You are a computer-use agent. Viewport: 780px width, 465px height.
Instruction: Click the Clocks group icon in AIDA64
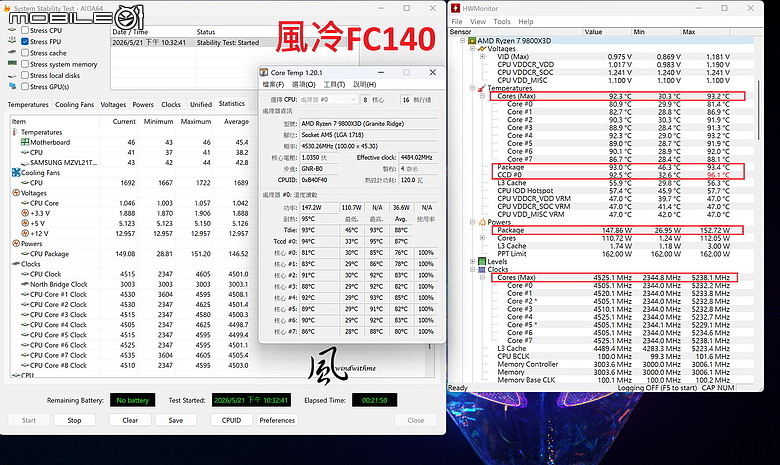pyautogui.click(x=16, y=264)
